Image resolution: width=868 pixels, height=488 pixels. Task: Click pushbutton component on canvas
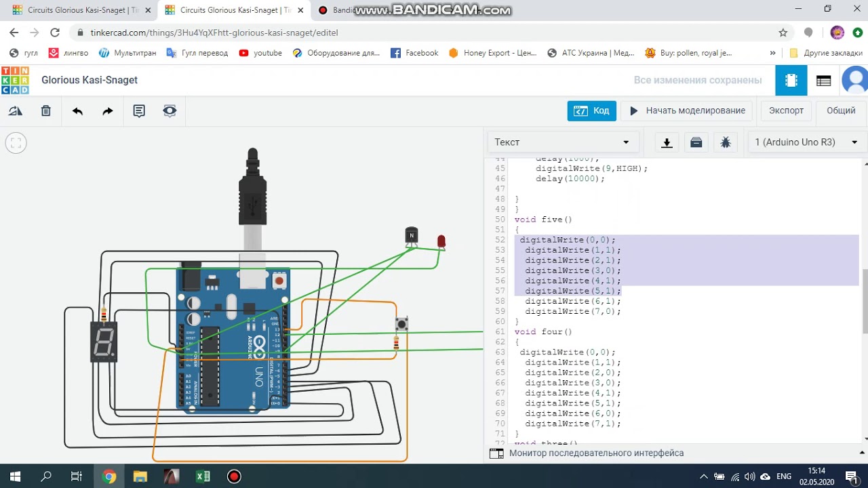(401, 324)
